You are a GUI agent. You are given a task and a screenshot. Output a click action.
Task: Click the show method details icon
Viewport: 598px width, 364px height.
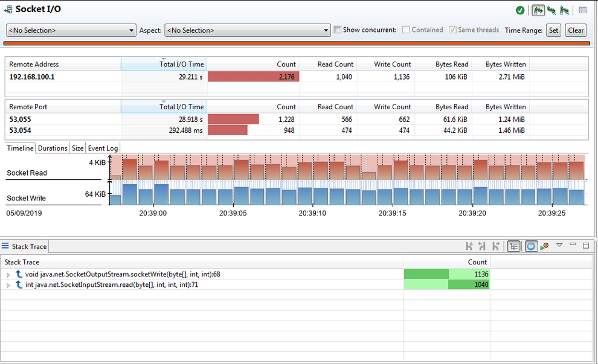[x=530, y=246]
